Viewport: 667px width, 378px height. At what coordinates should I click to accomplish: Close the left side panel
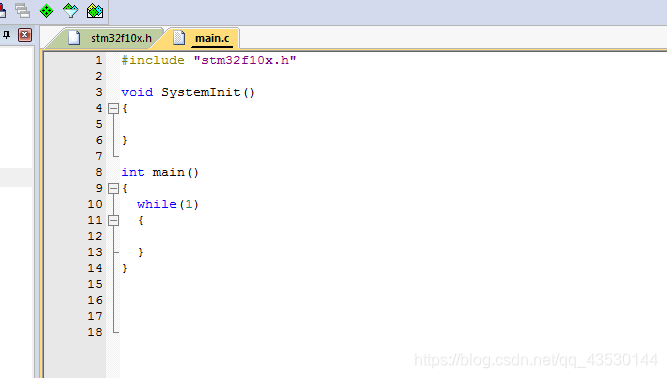pyautogui.click(x=25, y=35)
